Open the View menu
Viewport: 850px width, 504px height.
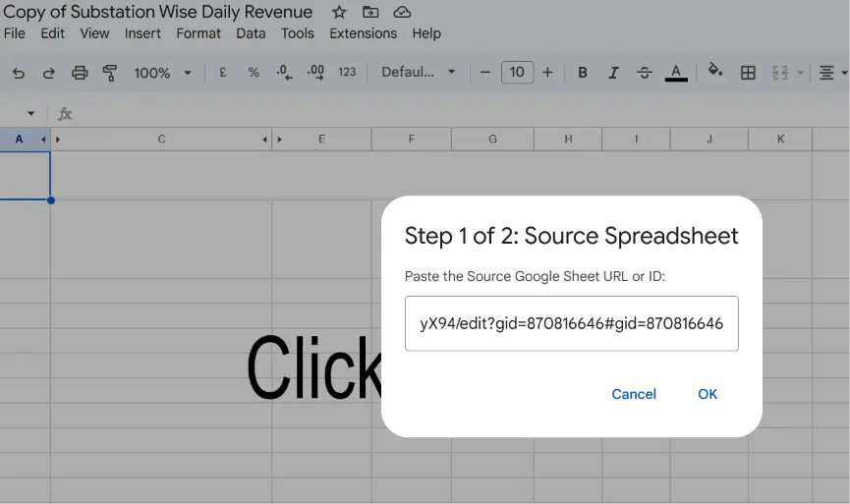pyautogui.click(x=95, y=33)
